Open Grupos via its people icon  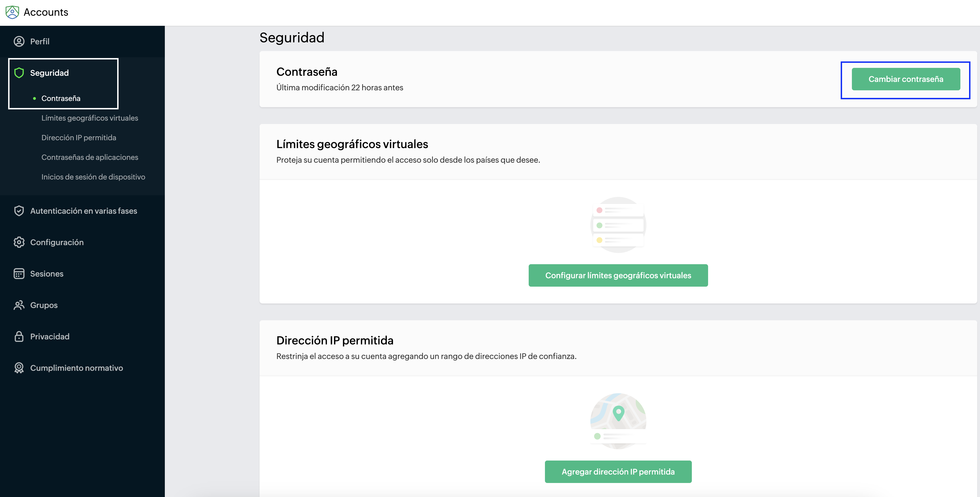19,305
